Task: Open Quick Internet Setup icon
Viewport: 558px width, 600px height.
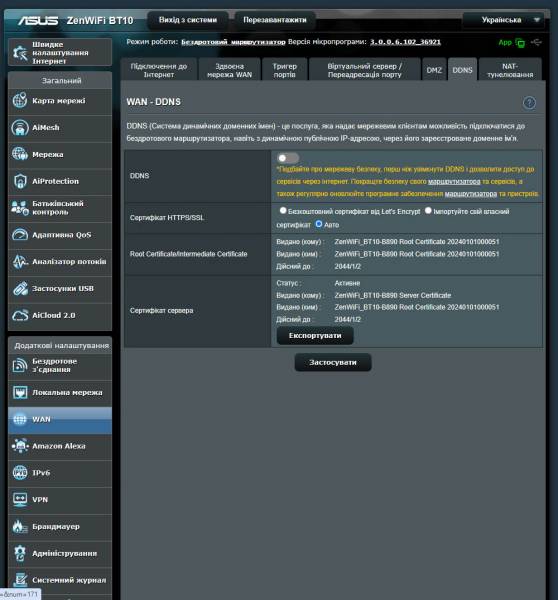Action: [x=20, y=53]
